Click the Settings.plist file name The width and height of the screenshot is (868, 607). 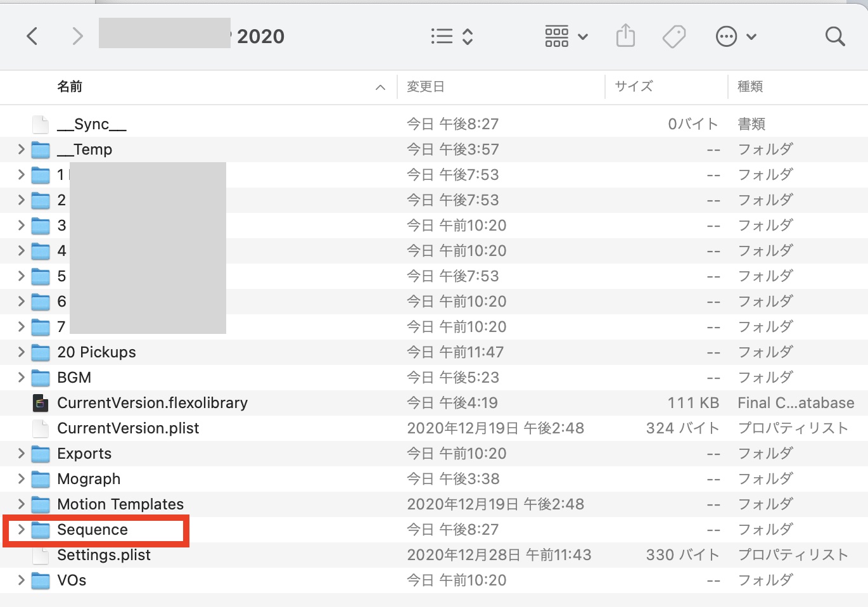(104, 555)
